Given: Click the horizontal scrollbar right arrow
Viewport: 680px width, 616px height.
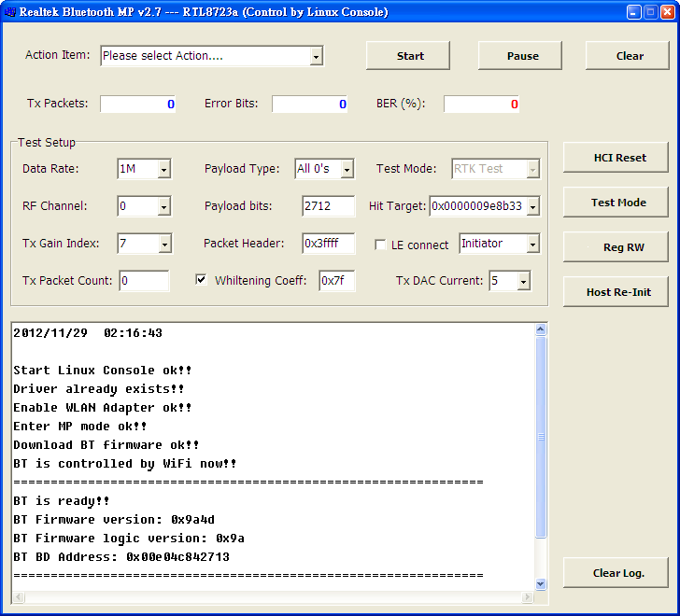Looking at the screenshot, I should click(527, 597).
